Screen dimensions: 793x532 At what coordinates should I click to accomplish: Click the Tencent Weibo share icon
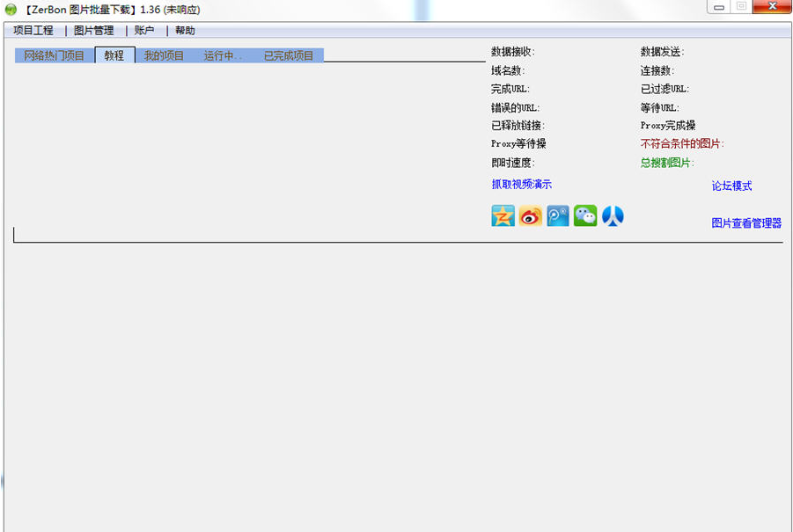click(x=558, y=215)
